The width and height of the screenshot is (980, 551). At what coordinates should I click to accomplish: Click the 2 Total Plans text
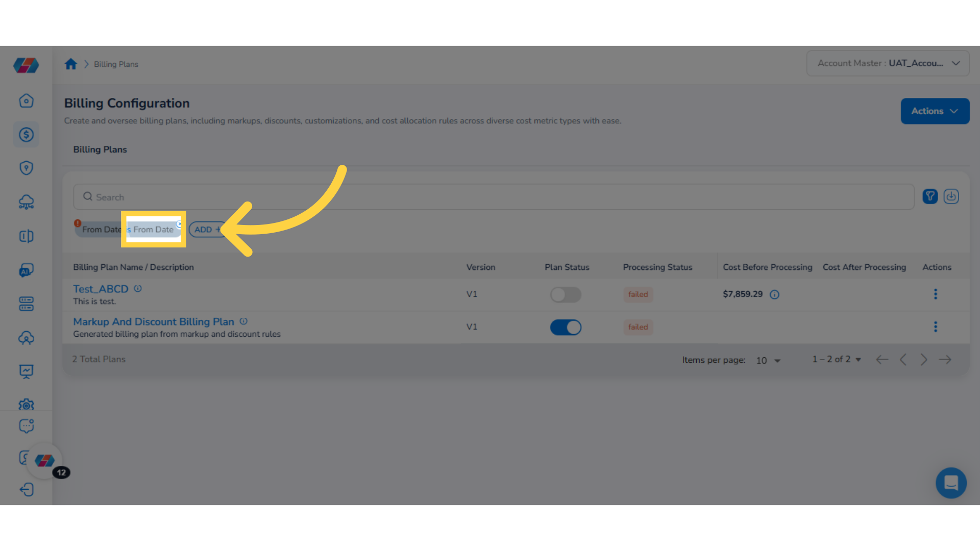pos(99,359)
